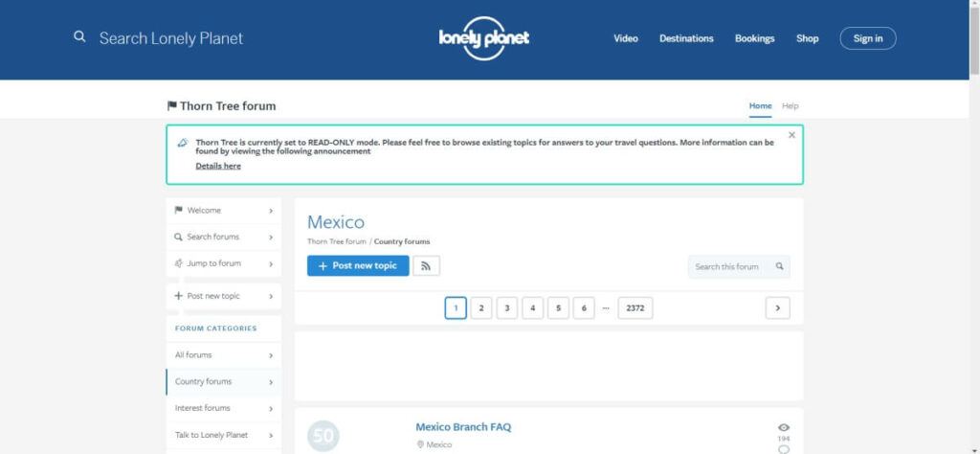Viewport: 980px width, 454px height.
Task: Open the Details here link
Action: point(218,166)
